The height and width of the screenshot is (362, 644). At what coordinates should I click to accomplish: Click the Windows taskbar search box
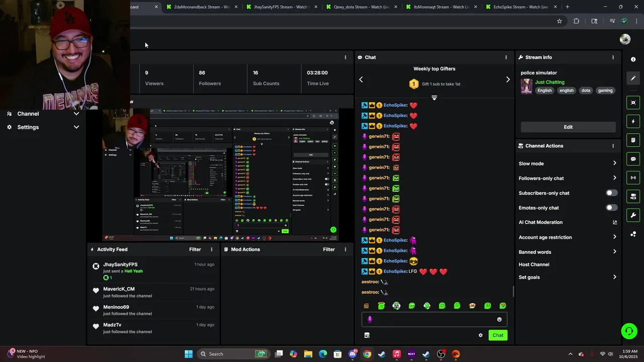coord(232,354)
